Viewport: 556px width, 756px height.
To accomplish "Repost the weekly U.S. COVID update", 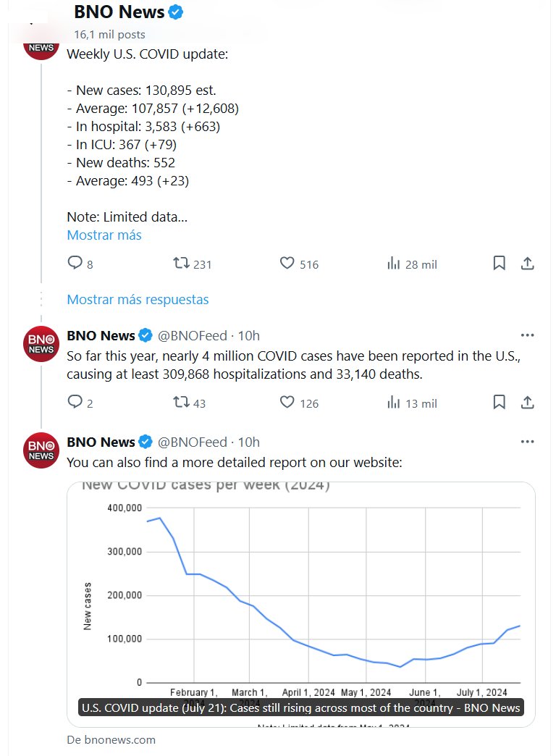I will coord(181,264).
